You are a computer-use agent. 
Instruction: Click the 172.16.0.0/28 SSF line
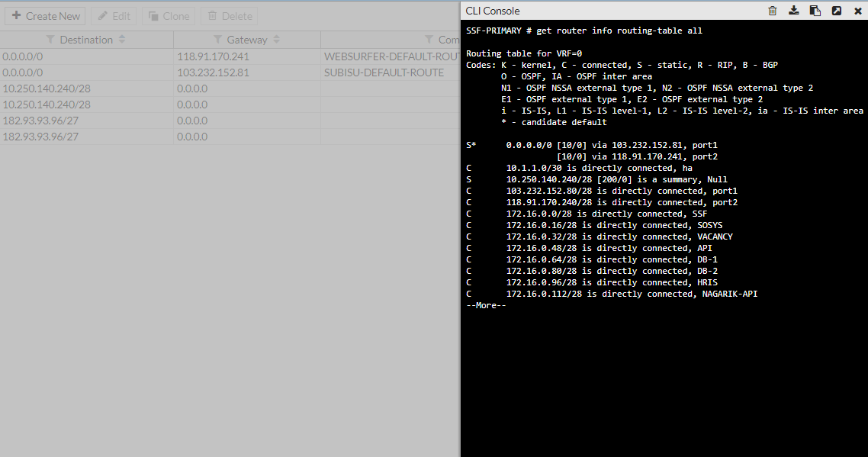[587, 214]
